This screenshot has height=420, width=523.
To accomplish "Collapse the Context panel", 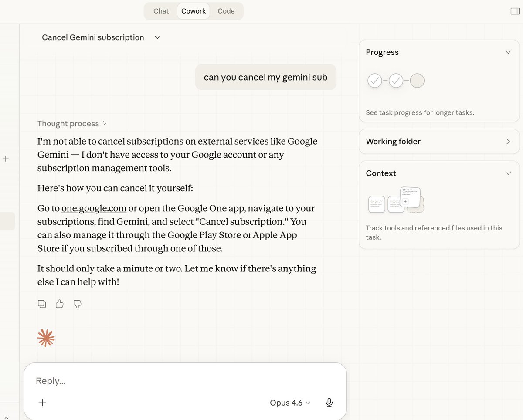I will pyautogui.click(x=508, y=173).
